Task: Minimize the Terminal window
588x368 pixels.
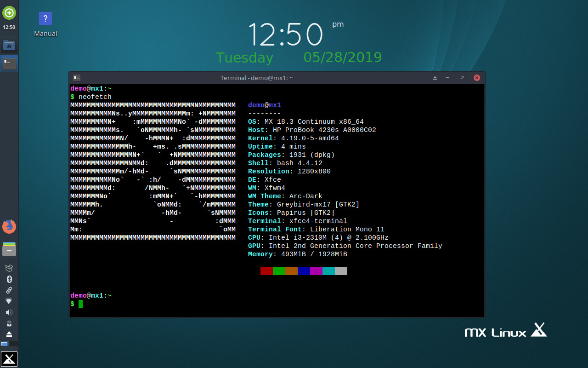Action: (x=447, y=78)
